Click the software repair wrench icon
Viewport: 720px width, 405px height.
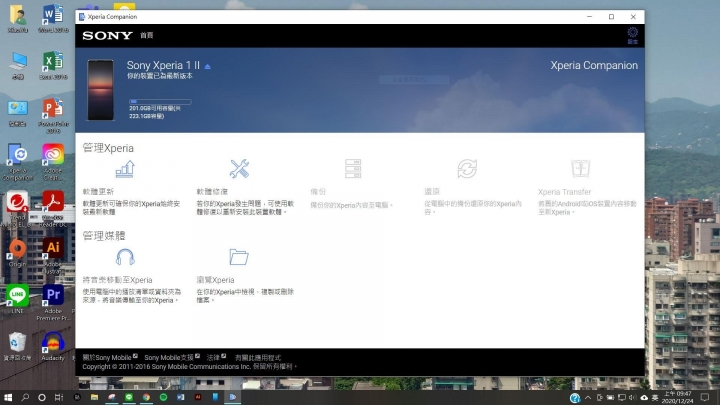(239, 169)
